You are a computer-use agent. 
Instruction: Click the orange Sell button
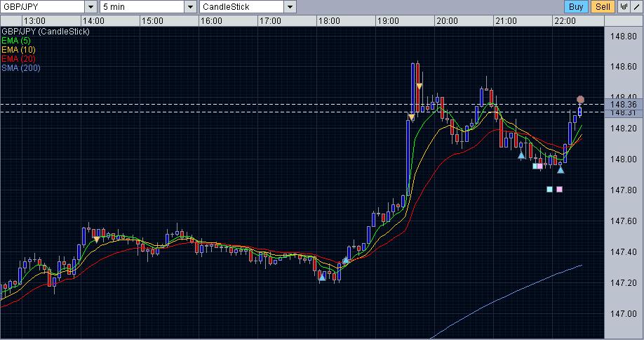coord(603,6)
